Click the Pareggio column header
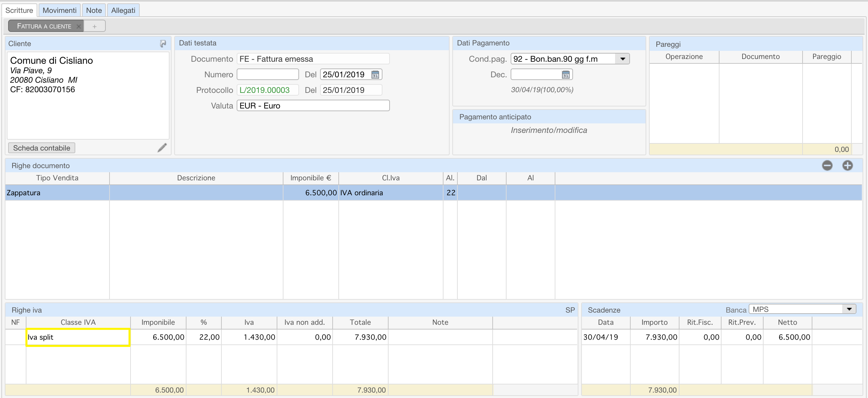Viewport: 868px width, 398px height. (827, 57)
